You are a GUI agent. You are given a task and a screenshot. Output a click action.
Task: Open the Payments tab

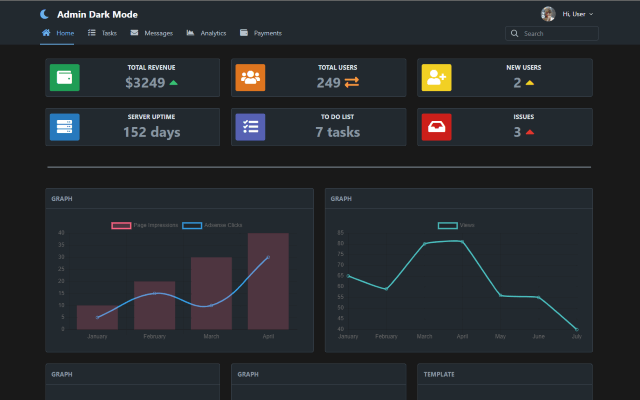coord(260,33)
